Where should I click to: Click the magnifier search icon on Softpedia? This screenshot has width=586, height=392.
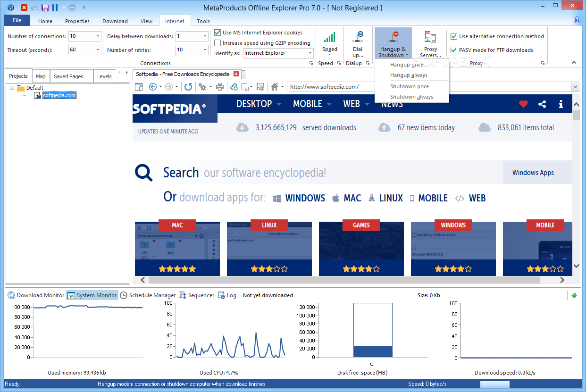[x=144, y=173]
